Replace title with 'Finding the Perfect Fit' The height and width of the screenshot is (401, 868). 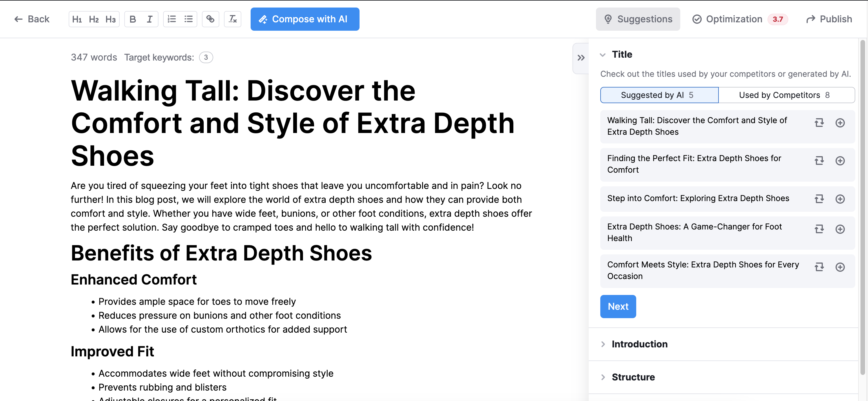[x=819, y=161]
